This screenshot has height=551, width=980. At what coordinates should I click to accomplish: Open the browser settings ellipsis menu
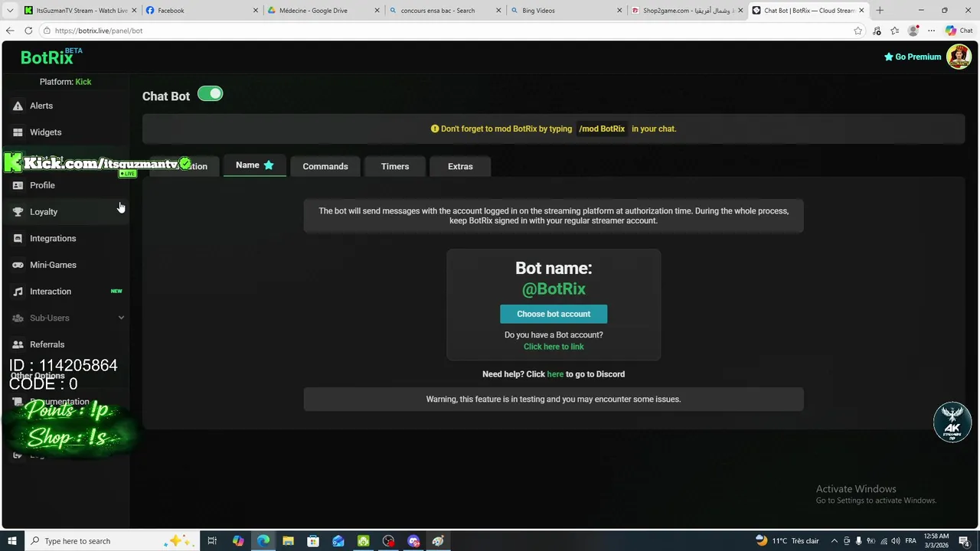click(x=931, y=31)
